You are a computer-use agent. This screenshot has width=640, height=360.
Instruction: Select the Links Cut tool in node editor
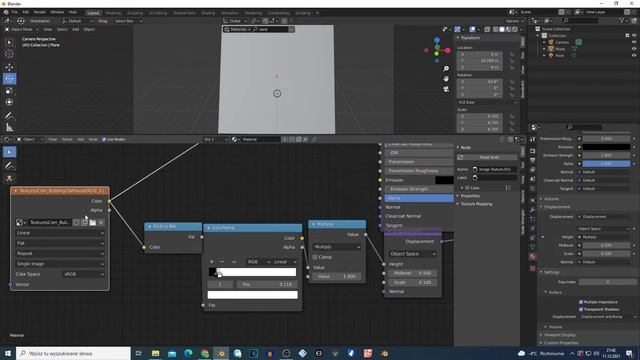point(9,178)
